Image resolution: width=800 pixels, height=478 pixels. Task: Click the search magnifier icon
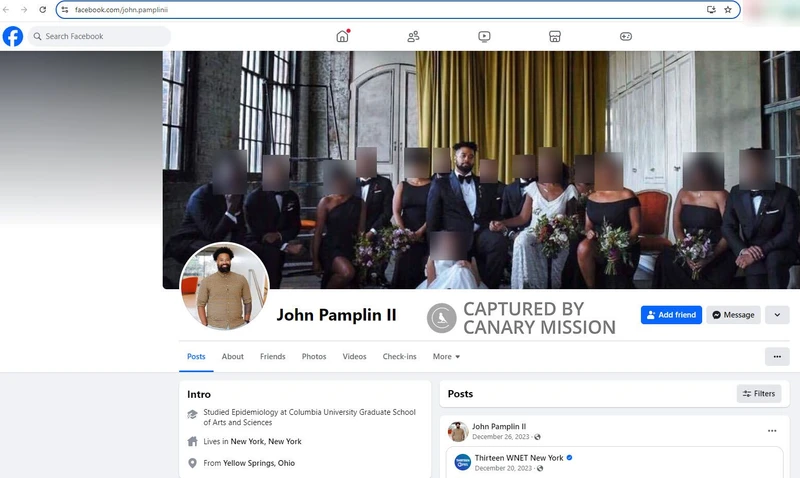37,36
